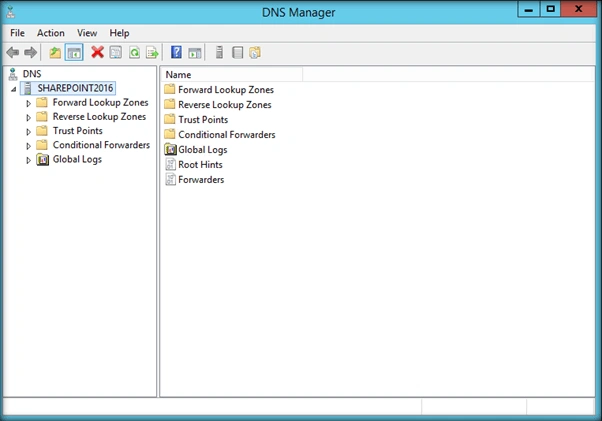Click the DNS Manager title bar app icon

tap(11, 12)
